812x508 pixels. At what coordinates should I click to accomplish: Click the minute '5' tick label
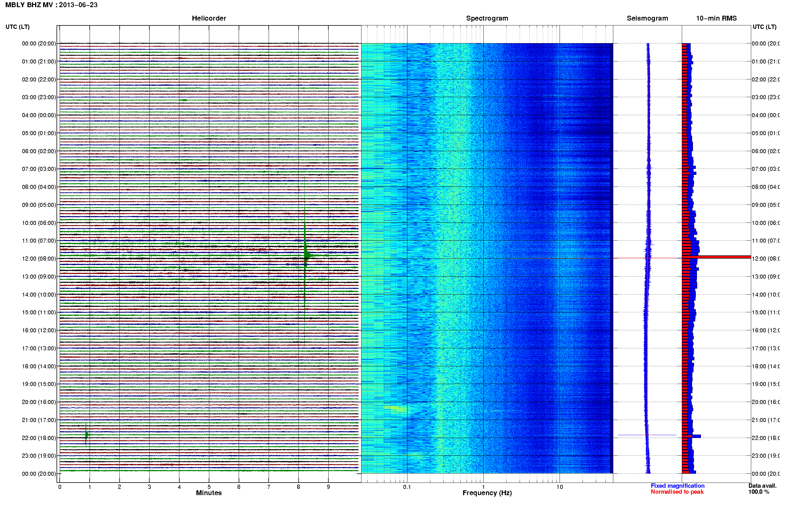209,487
